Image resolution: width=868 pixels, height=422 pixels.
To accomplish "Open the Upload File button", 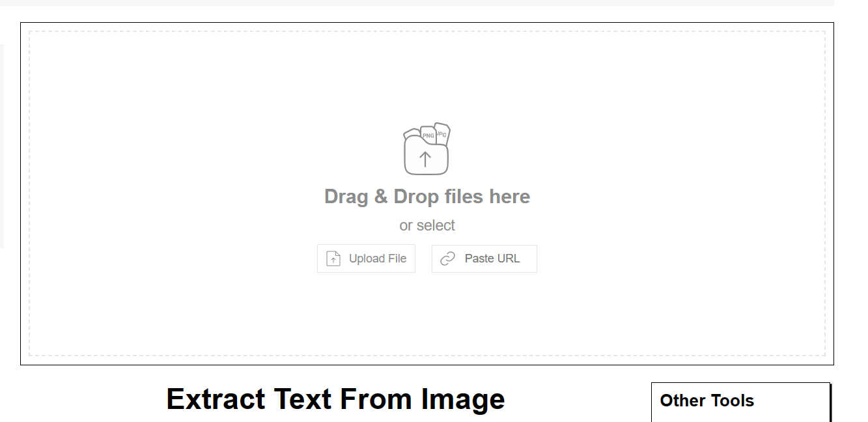I will [x=366, y=259].
